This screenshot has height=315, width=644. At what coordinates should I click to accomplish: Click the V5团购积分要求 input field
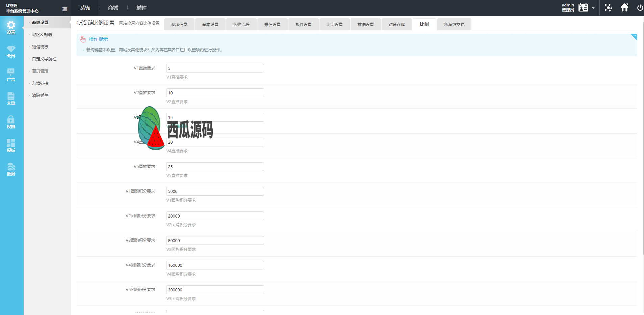click(215, 290)
